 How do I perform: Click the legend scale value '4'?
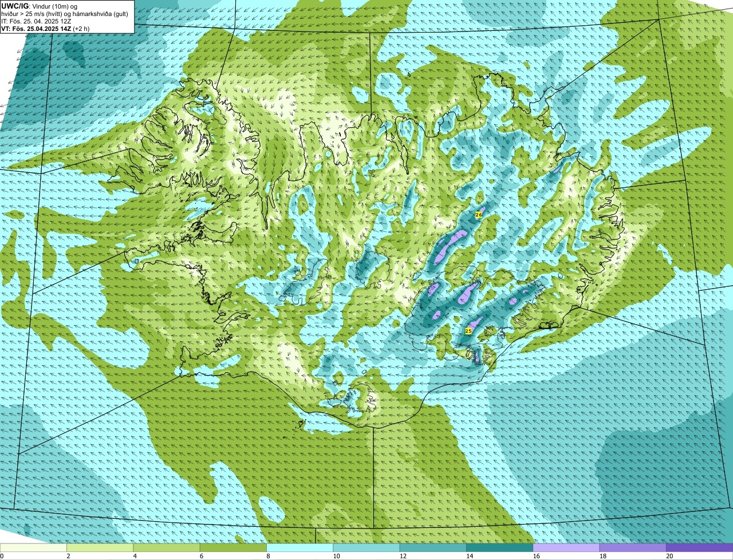click(x=135, y=556)
